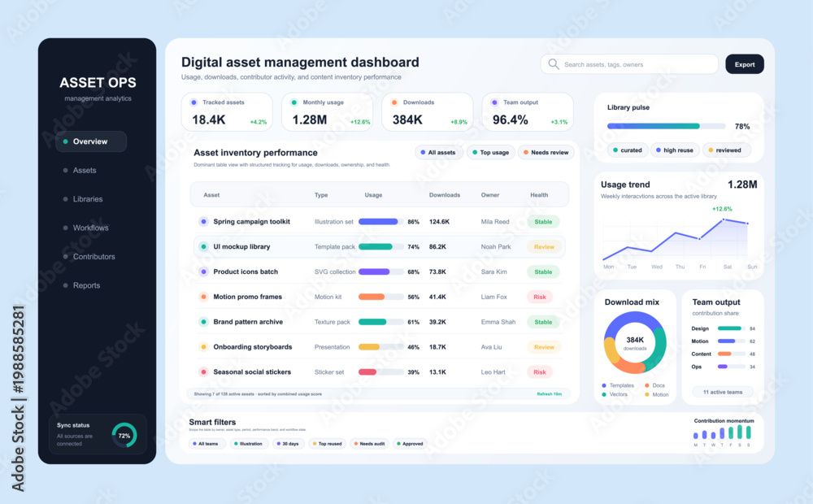The image size is (813, 504).
Task: Click the Sat peak point on Usage trend
Action: point(724,219)
